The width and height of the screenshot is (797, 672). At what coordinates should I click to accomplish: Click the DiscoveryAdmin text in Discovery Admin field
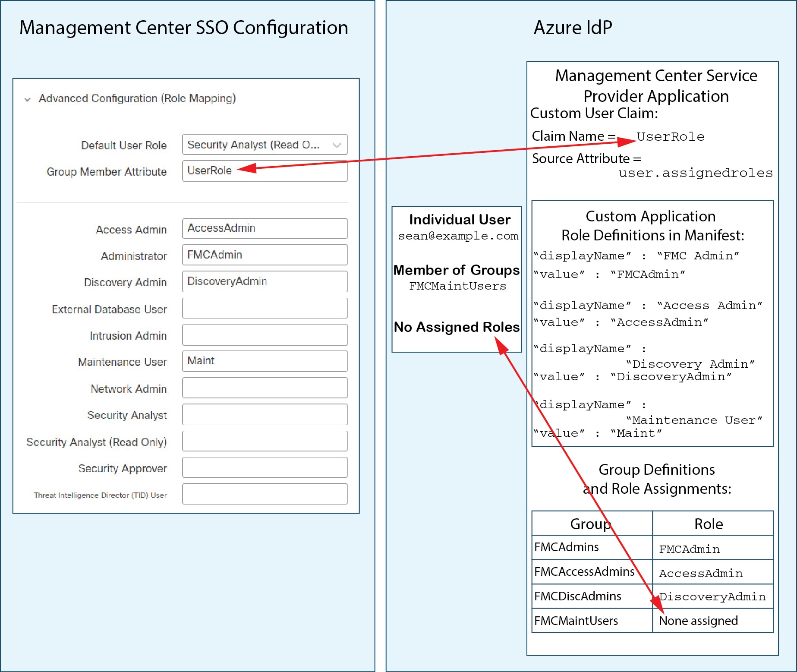click(265, 281)
